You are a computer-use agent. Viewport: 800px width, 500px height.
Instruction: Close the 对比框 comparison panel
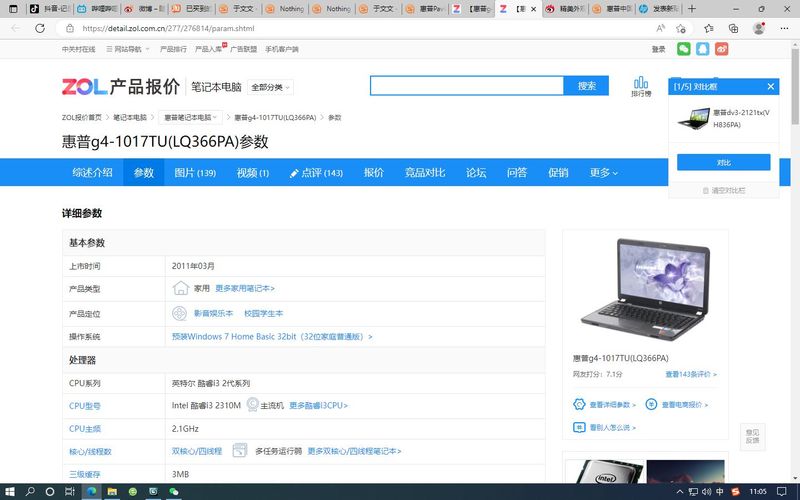pos(770,87)
